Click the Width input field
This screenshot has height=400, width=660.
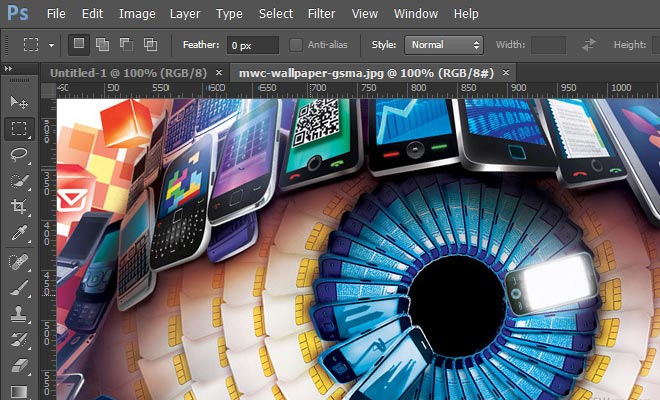[548, 45]
